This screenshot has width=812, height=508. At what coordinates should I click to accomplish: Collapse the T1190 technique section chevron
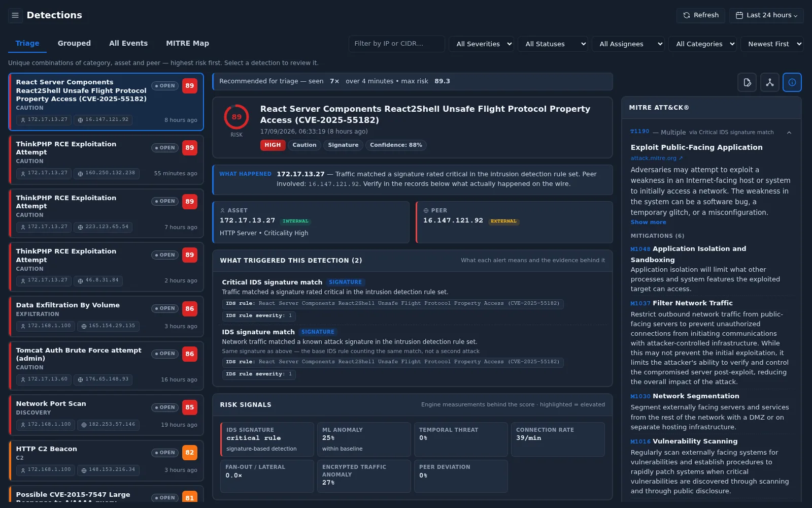[x=789, y=133]
